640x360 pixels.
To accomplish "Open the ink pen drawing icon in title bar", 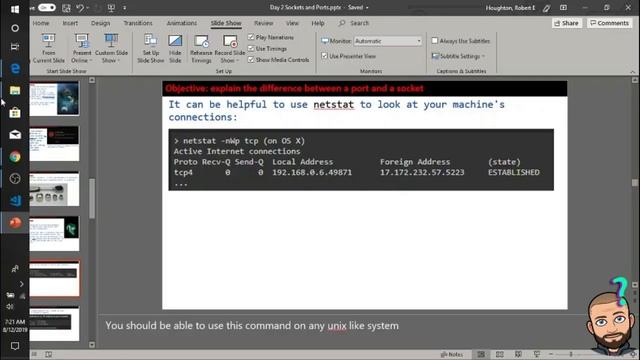I will coord(547,8).
